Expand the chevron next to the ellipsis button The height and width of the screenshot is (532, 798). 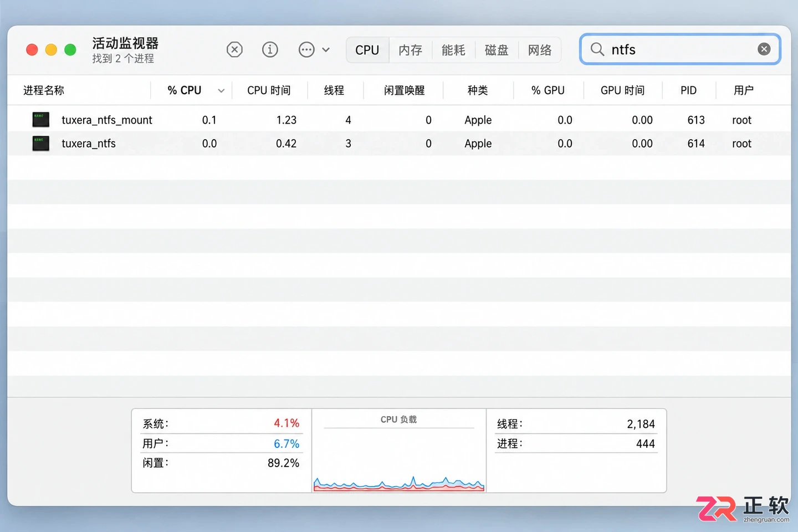pos(326,50)
